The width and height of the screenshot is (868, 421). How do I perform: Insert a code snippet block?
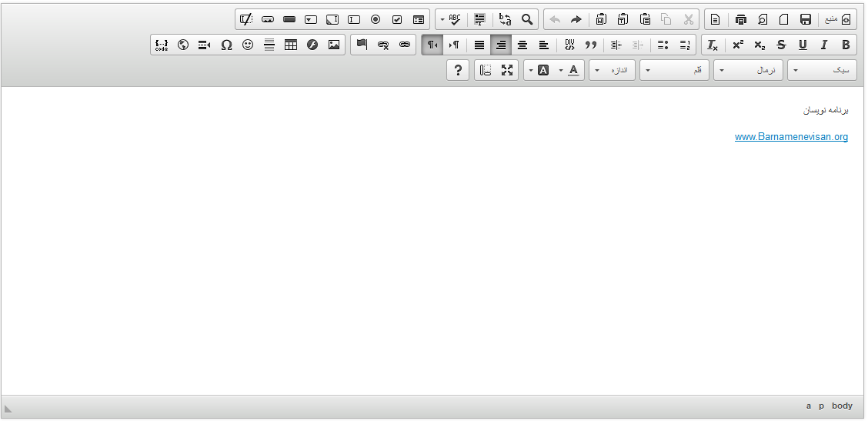[162, 45]
